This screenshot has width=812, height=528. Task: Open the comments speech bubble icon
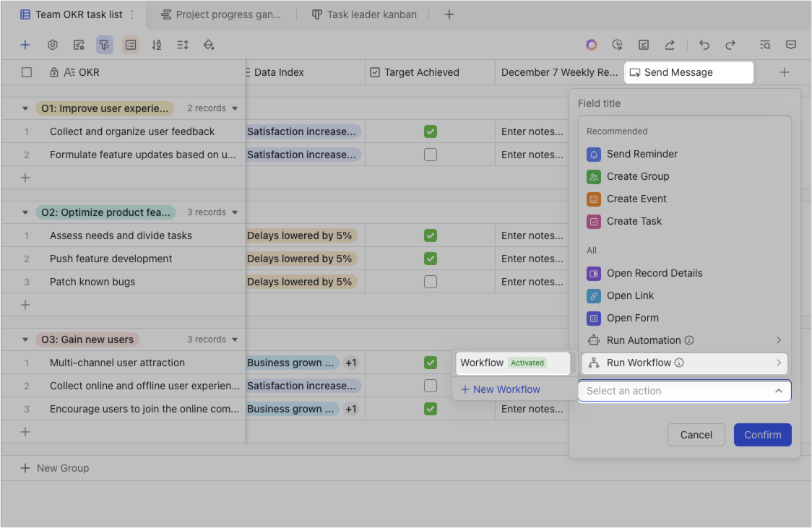[x=791, y=45]
